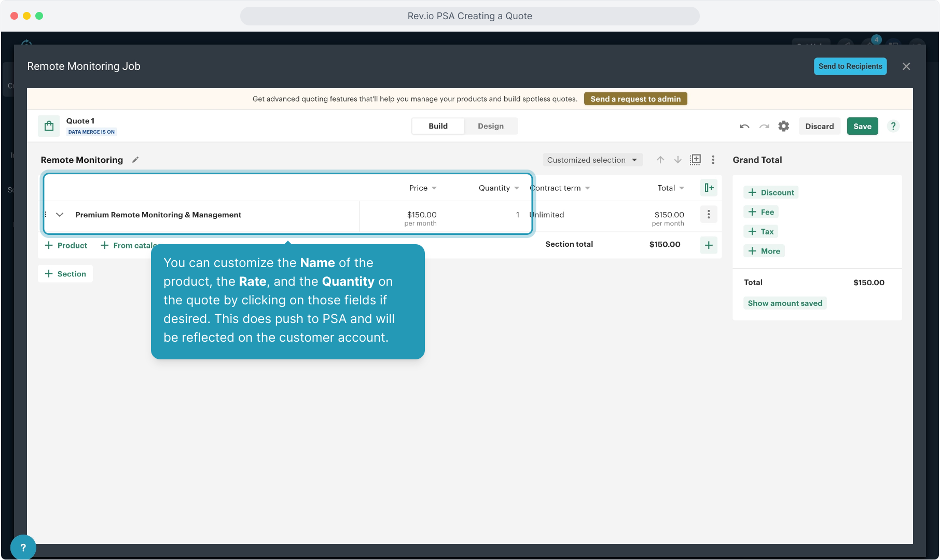Add a Discount to grand total
The image size is (940, 560).
(771, 192)
